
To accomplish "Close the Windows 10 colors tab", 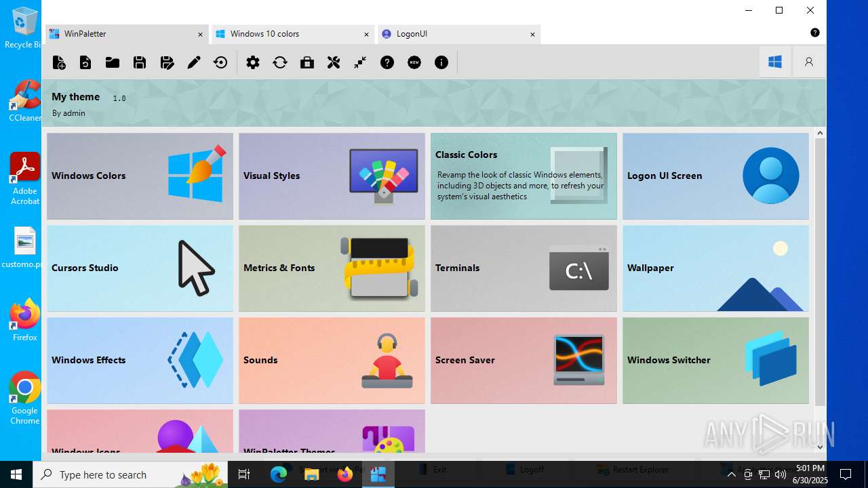I will pyautogui.click(x=366, y=34).
